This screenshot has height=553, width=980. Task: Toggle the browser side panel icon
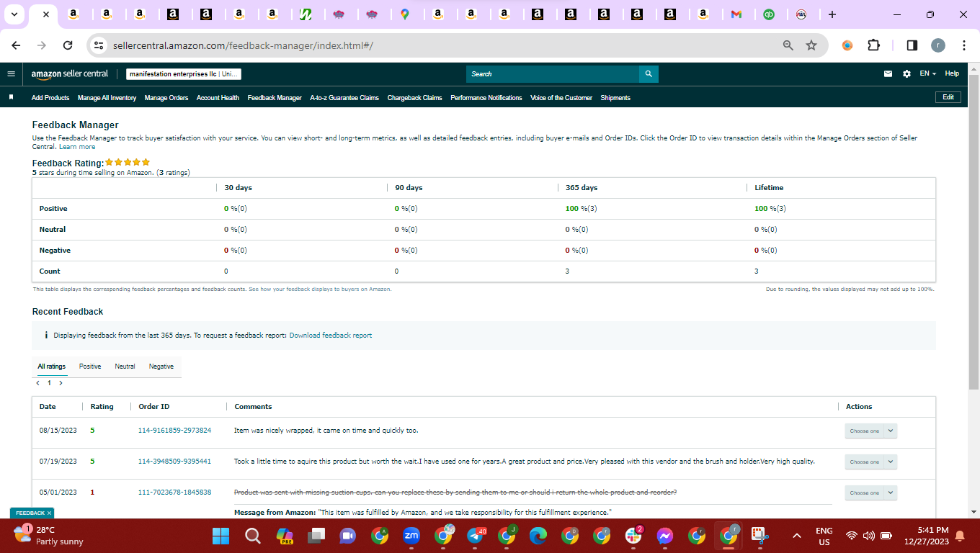pos(912,45)
